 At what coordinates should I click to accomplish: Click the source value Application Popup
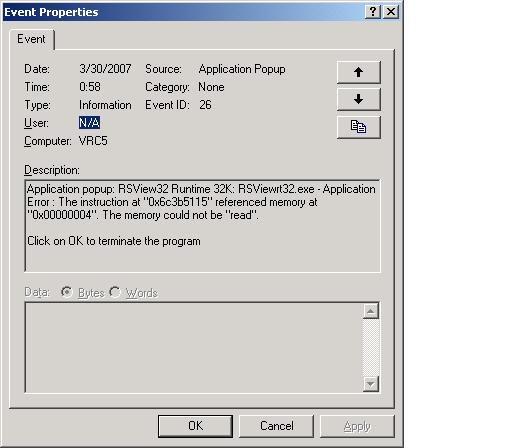[242, 69]
